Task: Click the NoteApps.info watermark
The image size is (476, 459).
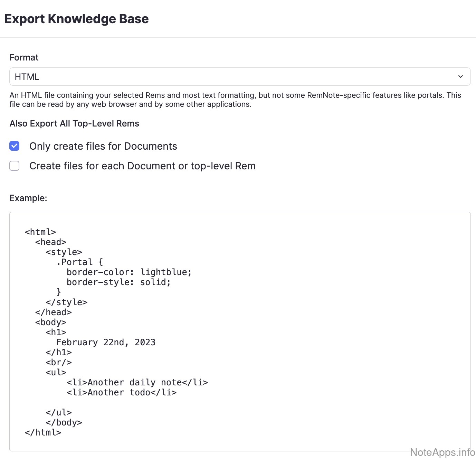Action: click(x=442, y=452)
